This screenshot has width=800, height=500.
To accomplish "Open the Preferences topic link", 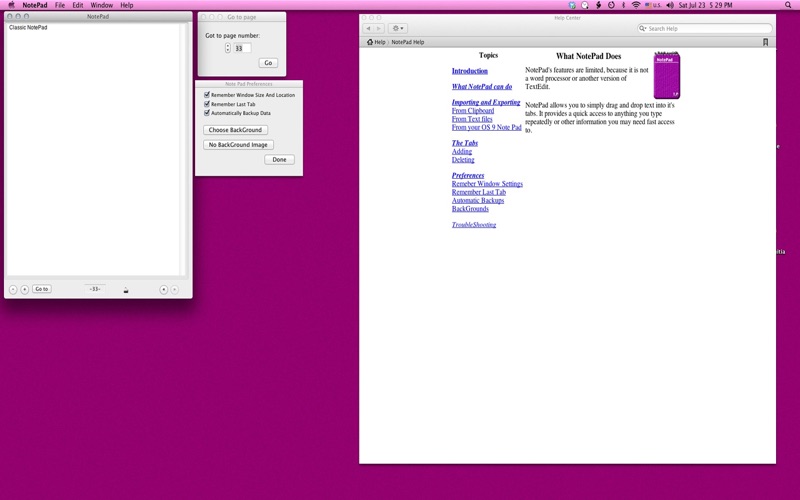I will (x=468, y=176).
